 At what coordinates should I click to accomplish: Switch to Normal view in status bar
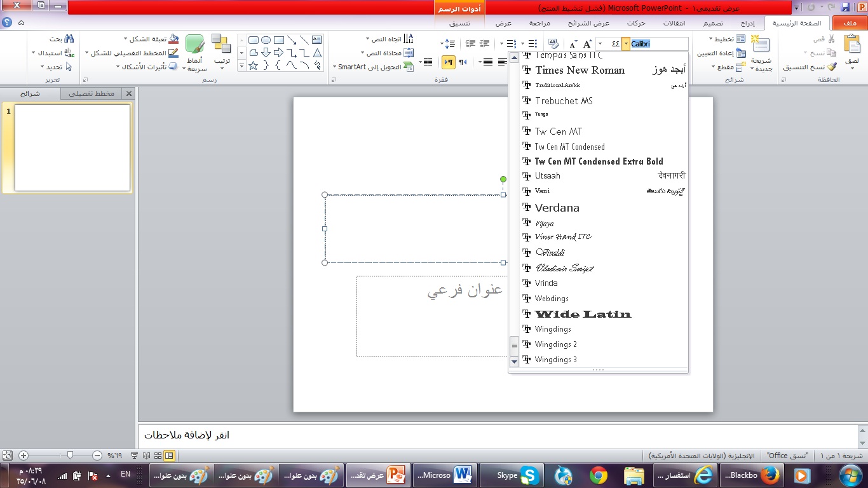pyautogui.click(x=170, y=456)
